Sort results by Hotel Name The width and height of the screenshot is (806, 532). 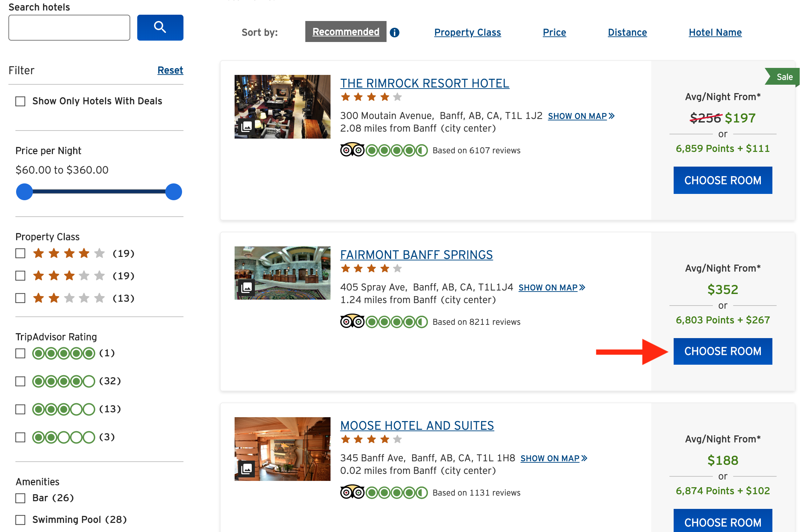point(715,32)
